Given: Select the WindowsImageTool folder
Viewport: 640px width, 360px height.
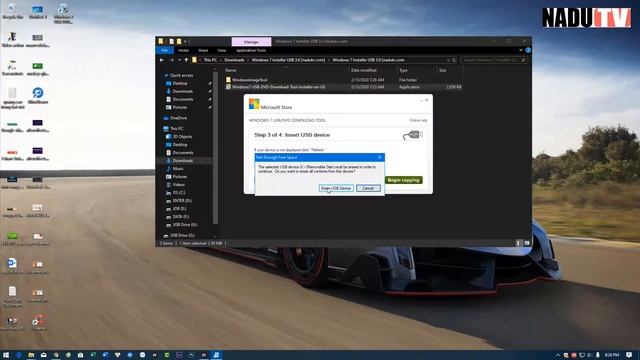Looking at the screenshot, I should pyautogui.click(x=250, y=80).
